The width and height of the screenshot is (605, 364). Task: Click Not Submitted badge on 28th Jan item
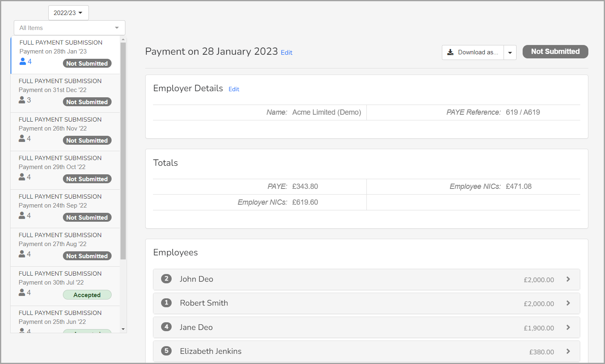[x=87, y=64]
